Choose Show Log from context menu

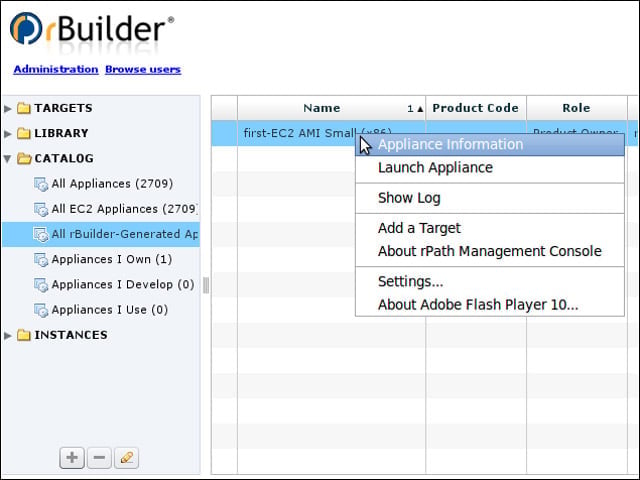click(x=490, y=198)
